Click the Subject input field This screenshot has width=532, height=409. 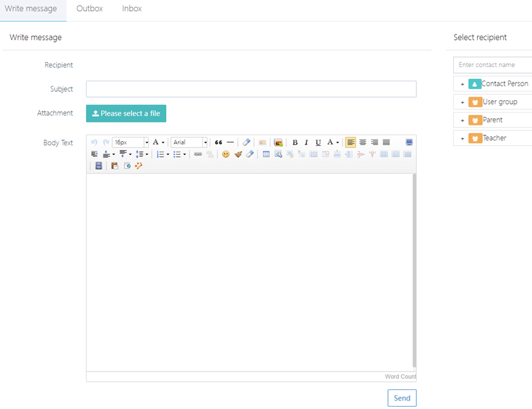[251, 89]
